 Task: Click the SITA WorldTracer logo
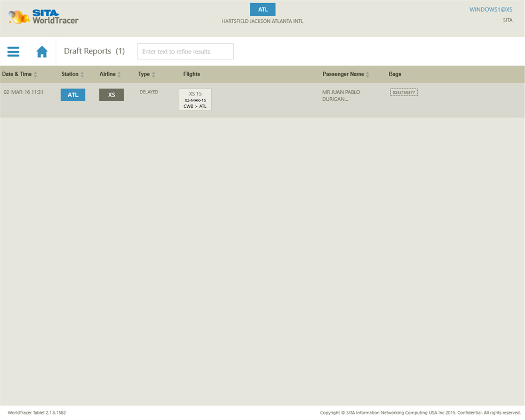[x=43, y=17]
